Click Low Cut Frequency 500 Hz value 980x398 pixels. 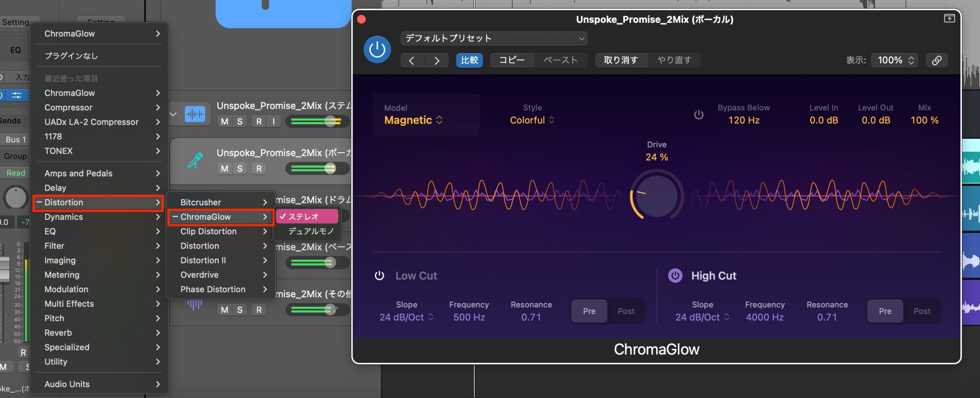pyautogui.click(x=469, y=317)
